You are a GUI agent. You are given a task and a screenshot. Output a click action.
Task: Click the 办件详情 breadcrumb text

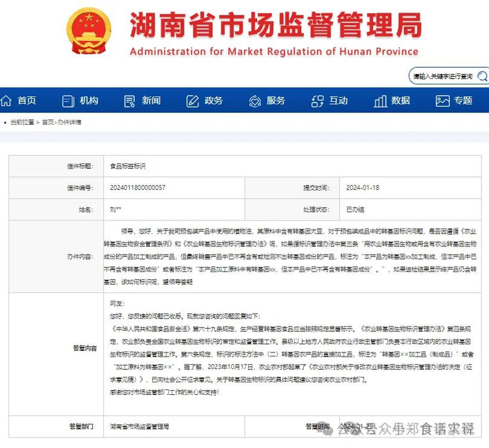69,122
